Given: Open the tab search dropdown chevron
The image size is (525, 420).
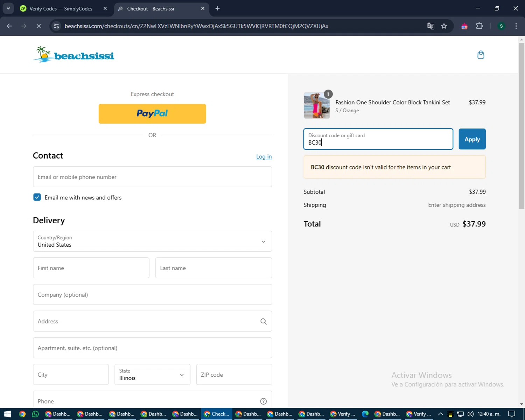Looking at the screenshot, I should (8, 8).
